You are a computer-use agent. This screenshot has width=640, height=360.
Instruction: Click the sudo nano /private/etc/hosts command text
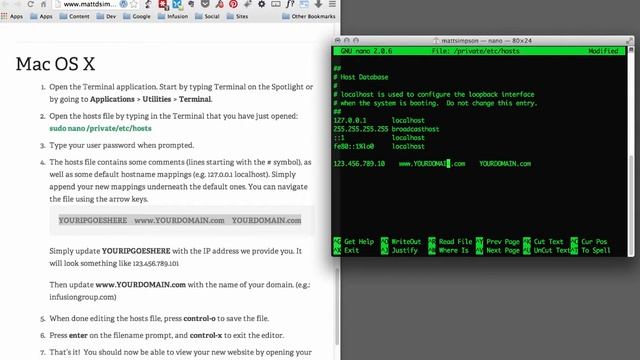coord(100,128)
